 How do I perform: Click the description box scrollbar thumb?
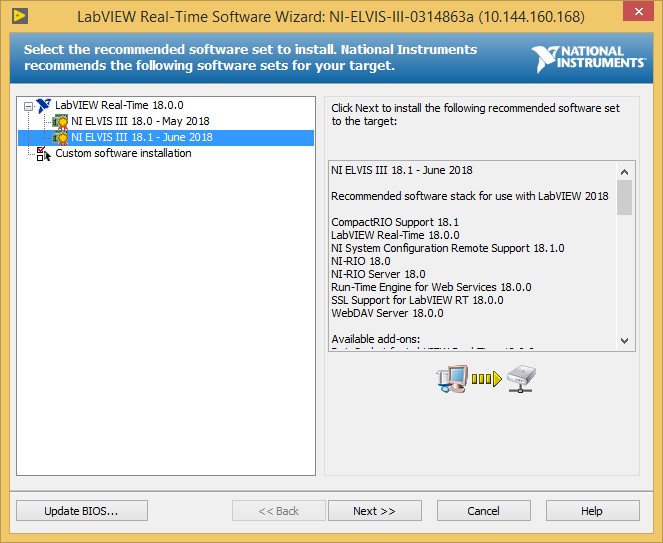click(x=625, y=197)
